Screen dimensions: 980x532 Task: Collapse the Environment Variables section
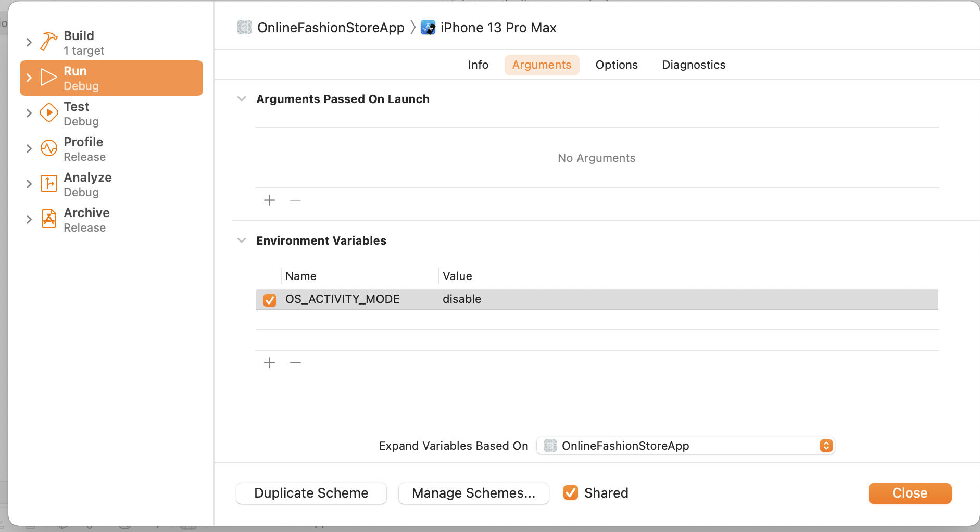coord(242,240)
